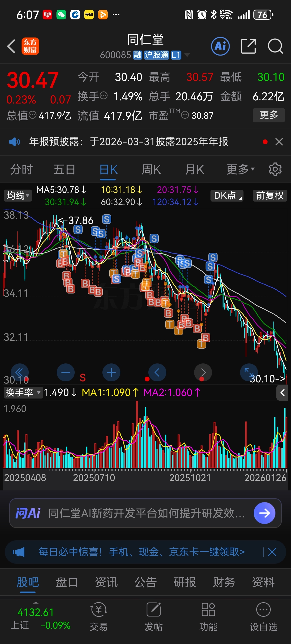Tap the L1 level badge
This screenshot has width=291, height=644.
tap(176, 55)
